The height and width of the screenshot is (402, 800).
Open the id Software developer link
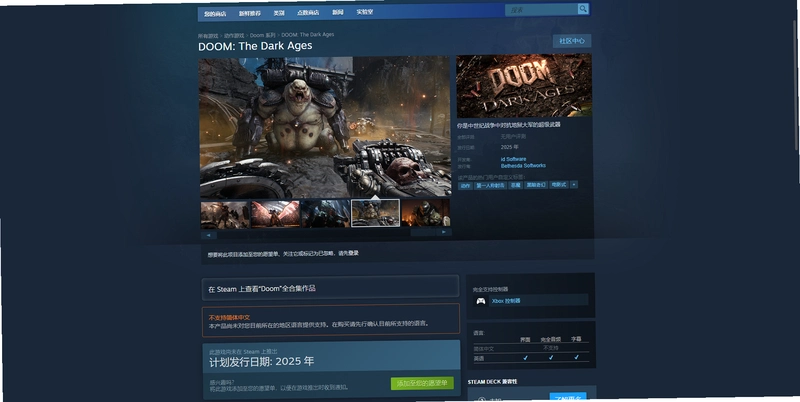(513, 159)
